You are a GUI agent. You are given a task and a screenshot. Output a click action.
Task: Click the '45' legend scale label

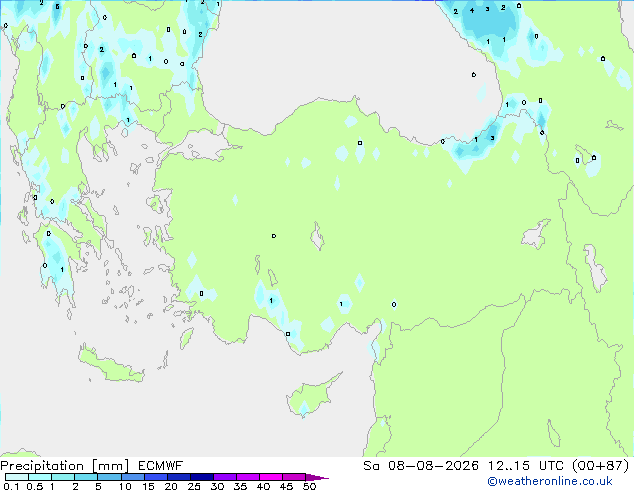tap(286, 486)
